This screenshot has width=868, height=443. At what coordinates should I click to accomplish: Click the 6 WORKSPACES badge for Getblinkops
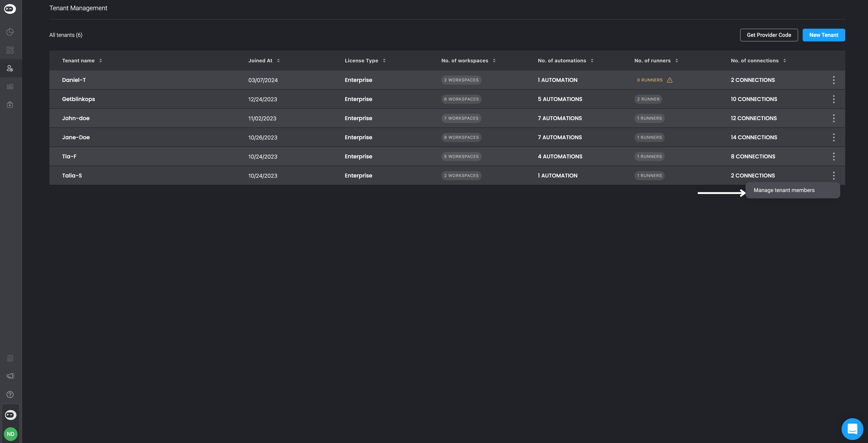[461, 99]
